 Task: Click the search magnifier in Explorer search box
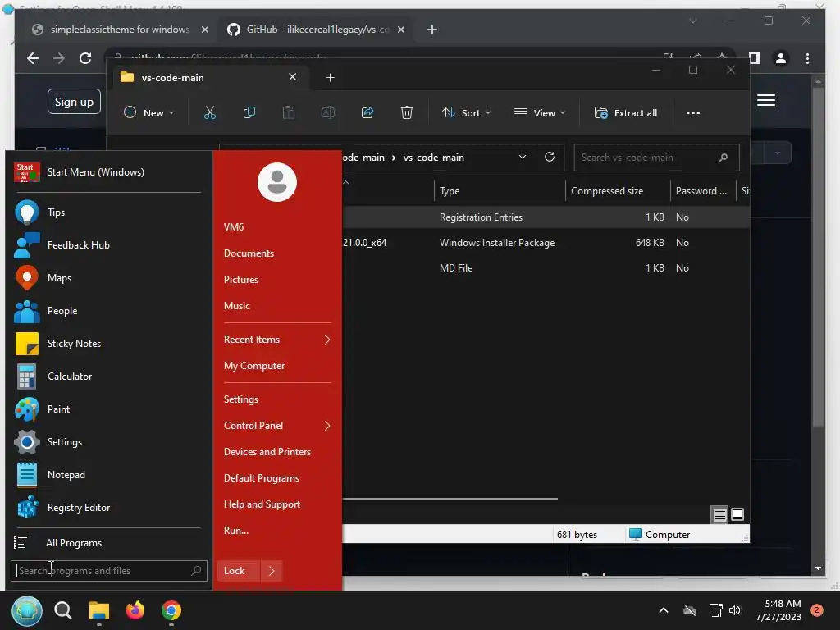point(723,157)
